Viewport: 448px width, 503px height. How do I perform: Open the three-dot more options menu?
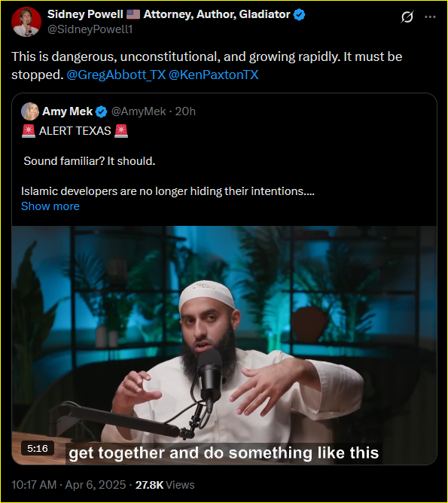(x=430, y=17)
